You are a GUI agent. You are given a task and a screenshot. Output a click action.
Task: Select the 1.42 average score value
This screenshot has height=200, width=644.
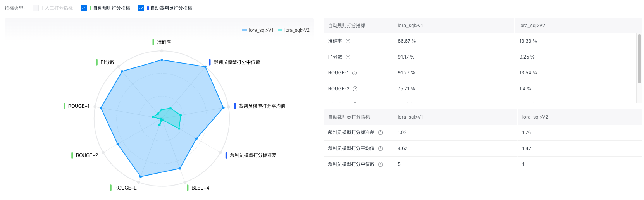point(527,148)
